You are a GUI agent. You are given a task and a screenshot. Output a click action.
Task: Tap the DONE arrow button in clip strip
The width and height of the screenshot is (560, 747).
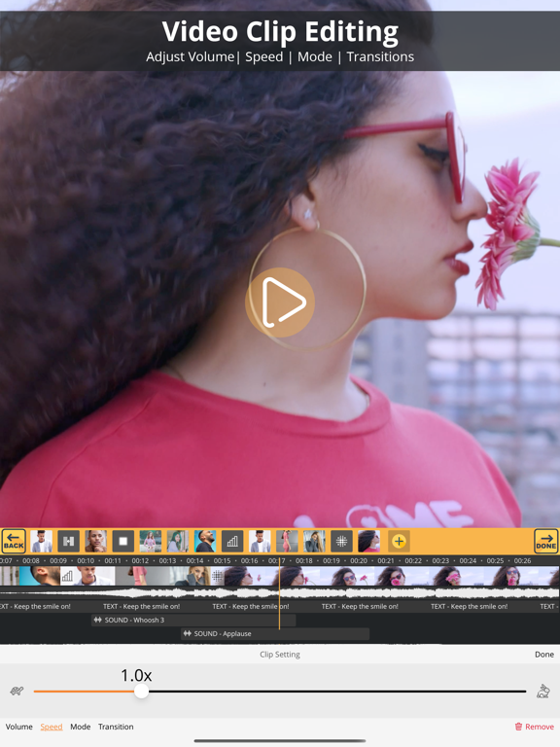coord(545,541)
